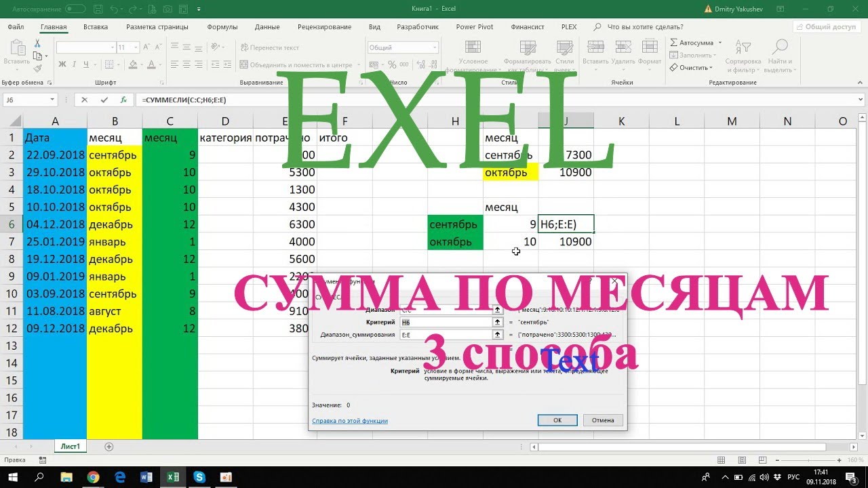Click the Format Painter brush icon

(x=38, y=68)
